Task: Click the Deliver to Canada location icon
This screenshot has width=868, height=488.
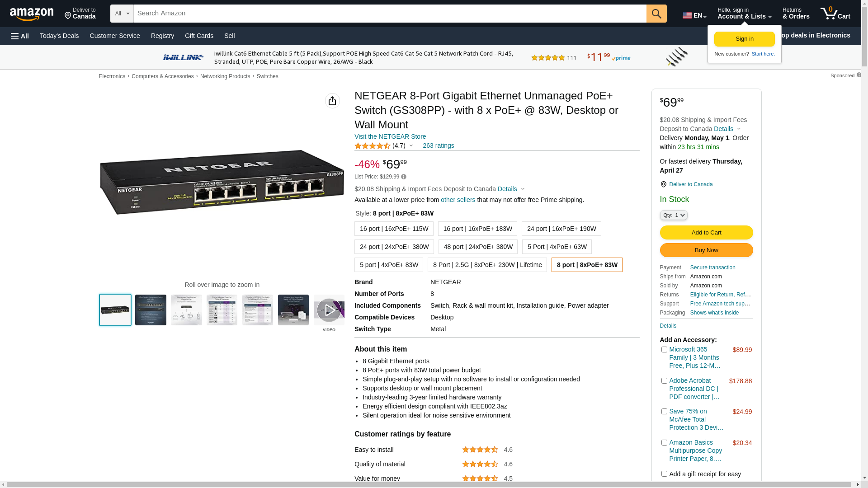Action: coord(663,184)
